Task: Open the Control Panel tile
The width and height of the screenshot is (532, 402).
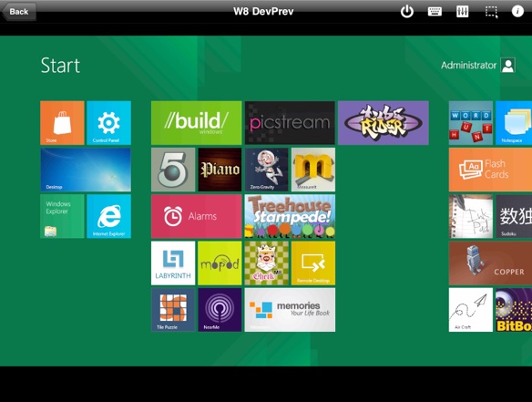Action: pos(109,123)
